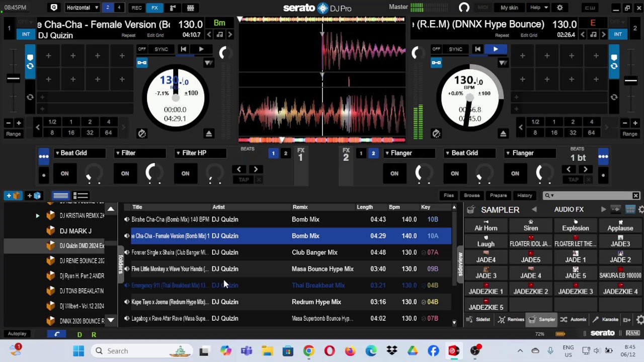Open the search options dropdown magnifier
Screen dimensions: 644x362
(549, 196)
